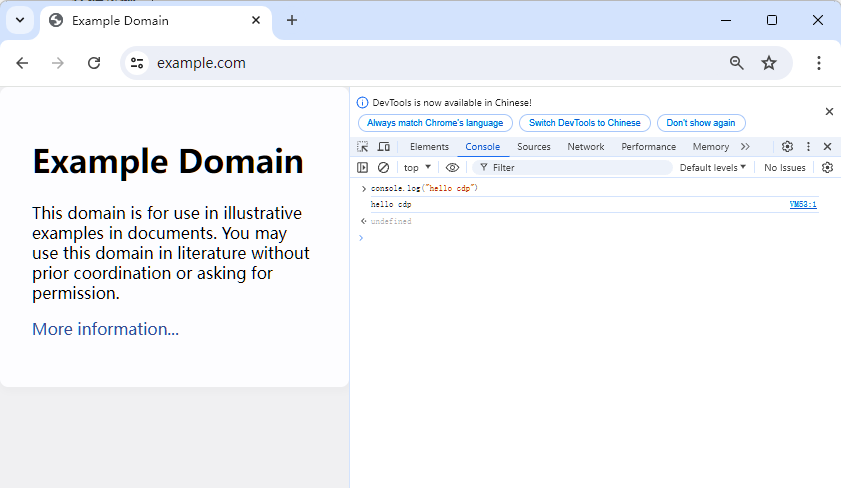Toggle the console sidebar panel
The width and height of the screenshot is (841, 488).
click(363, 168)
